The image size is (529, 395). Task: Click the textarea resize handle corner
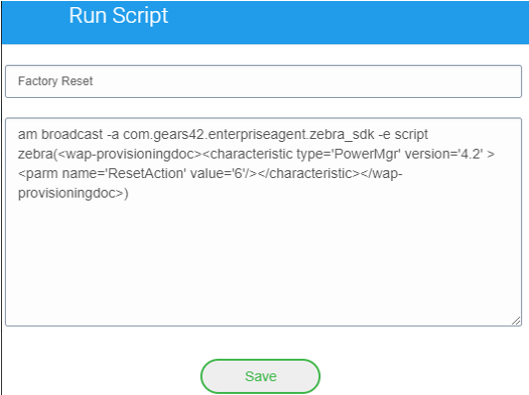click(x=516, y=321)
